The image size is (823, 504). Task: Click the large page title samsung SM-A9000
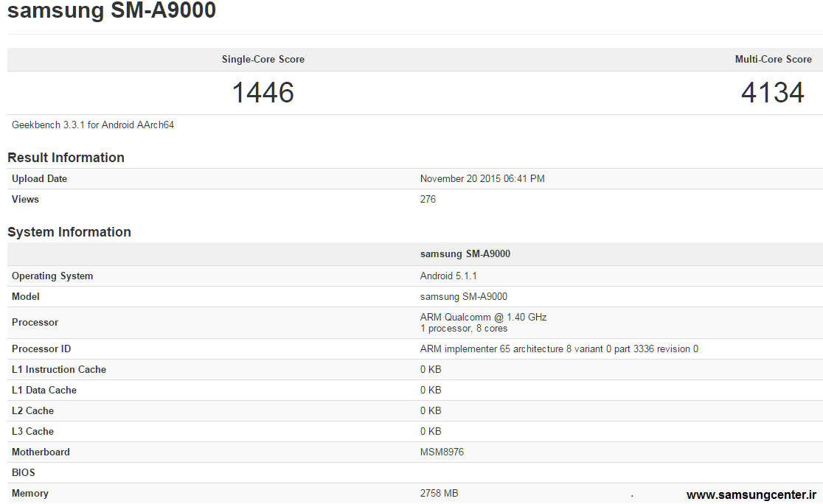[x=111, y=10]
